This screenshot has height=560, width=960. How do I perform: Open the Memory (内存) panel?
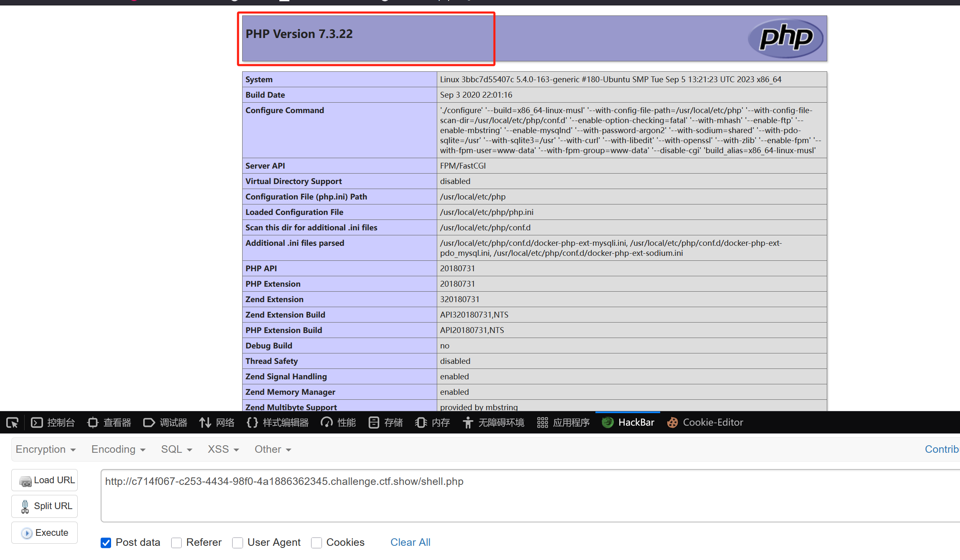tap(433, 423)
